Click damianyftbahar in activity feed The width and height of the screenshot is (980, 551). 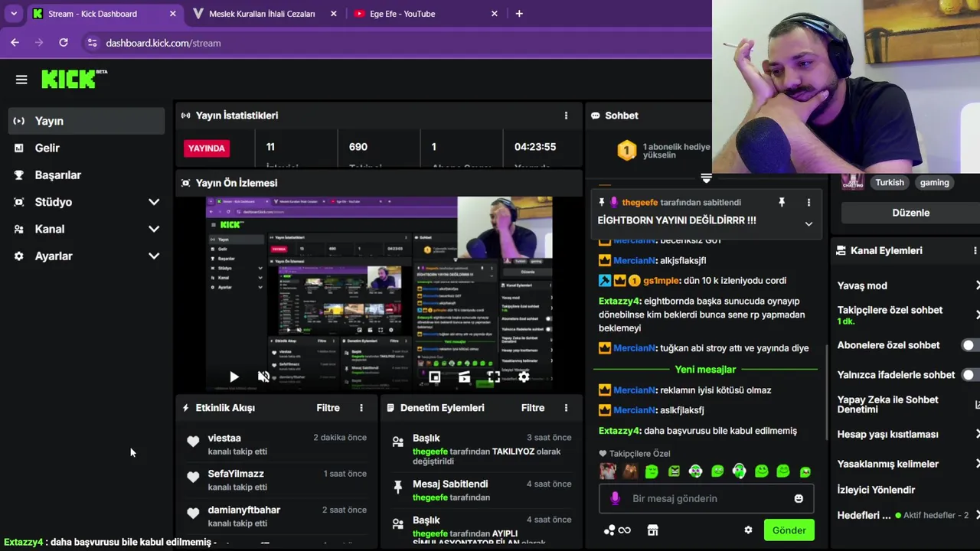click(x=244, y=510)
